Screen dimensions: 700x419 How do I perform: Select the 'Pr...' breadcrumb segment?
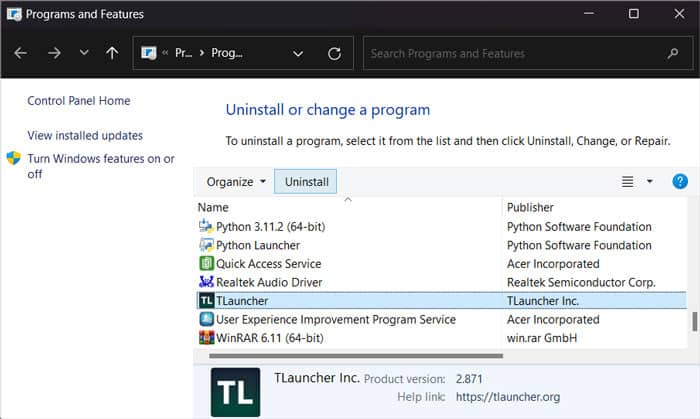coord(183,53)
